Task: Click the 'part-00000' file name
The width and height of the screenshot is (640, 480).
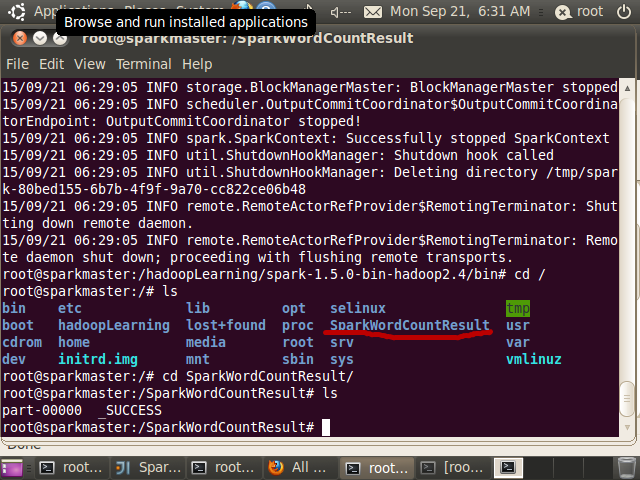Action: point(42,411)
